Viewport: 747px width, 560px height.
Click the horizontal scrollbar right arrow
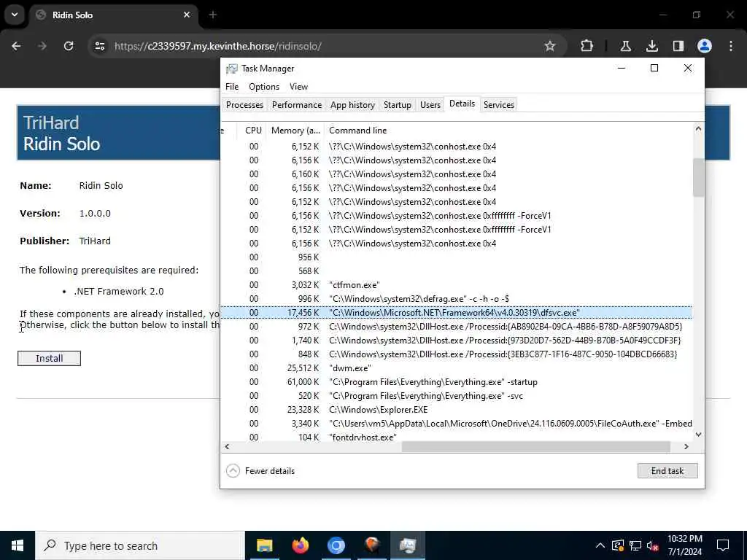point(686,447)
